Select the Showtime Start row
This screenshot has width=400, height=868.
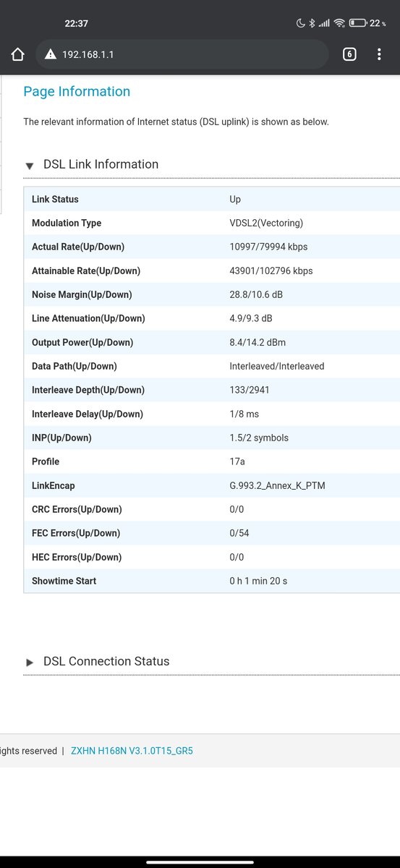coord(212,581)
